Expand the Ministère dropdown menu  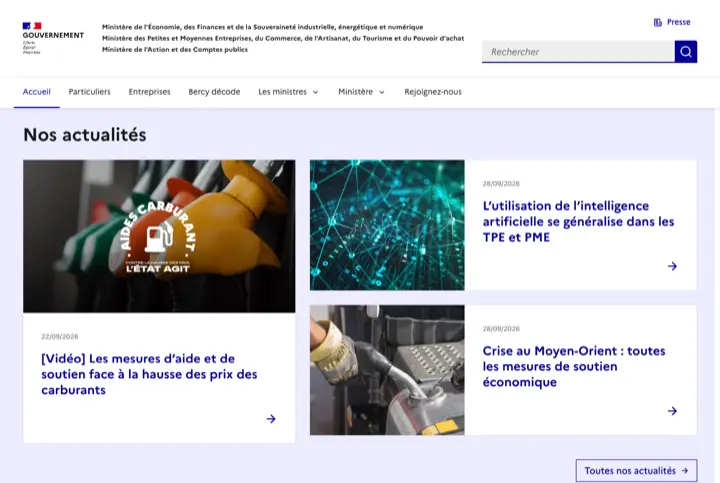coord(361,92)
